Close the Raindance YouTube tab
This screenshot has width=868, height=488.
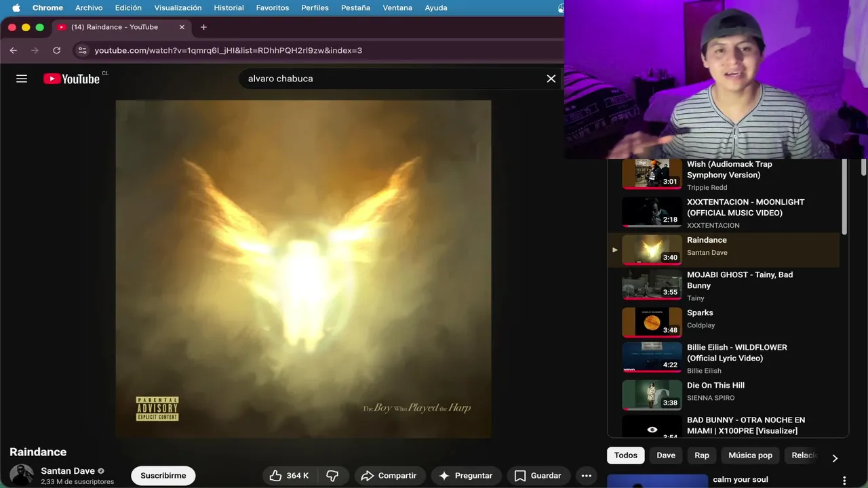[182, 27]
